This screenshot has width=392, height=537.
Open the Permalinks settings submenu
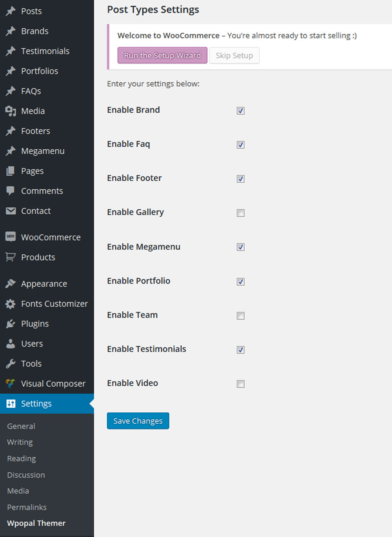pyautogui.click(x=27, y=507)
